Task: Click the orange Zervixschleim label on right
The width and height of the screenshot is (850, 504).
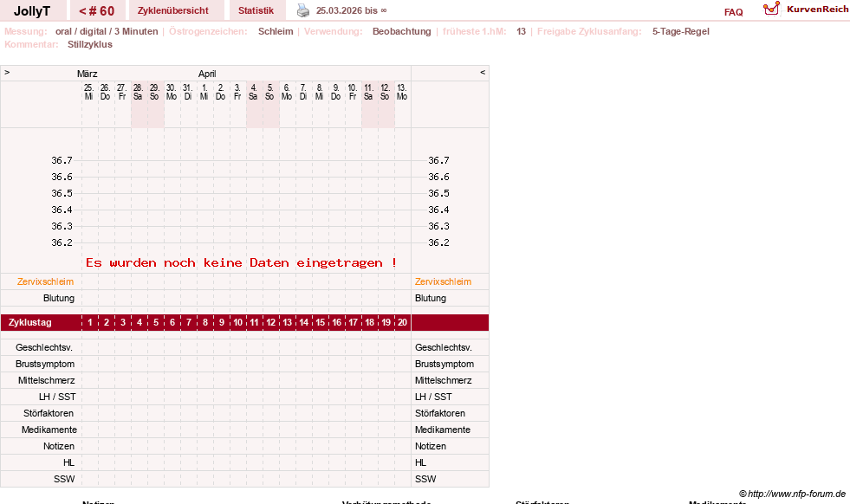Action: 443,281
